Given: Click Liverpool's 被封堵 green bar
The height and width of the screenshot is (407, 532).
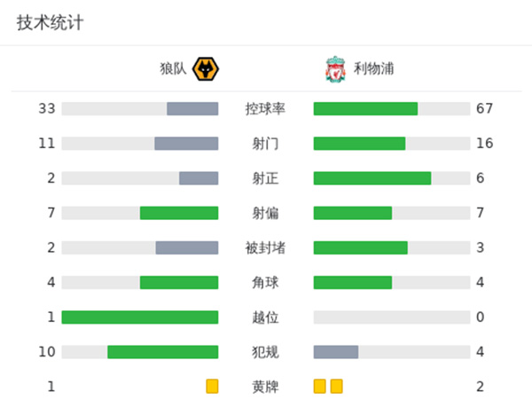Looking at the screenshot, I should tap(361, 247).
